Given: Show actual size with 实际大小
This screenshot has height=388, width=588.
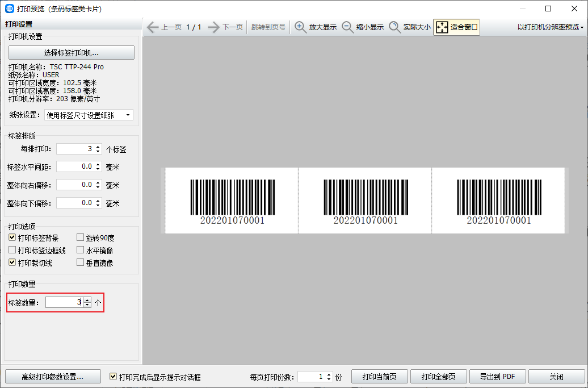Looking at the screenshot, I should point(410,27).
